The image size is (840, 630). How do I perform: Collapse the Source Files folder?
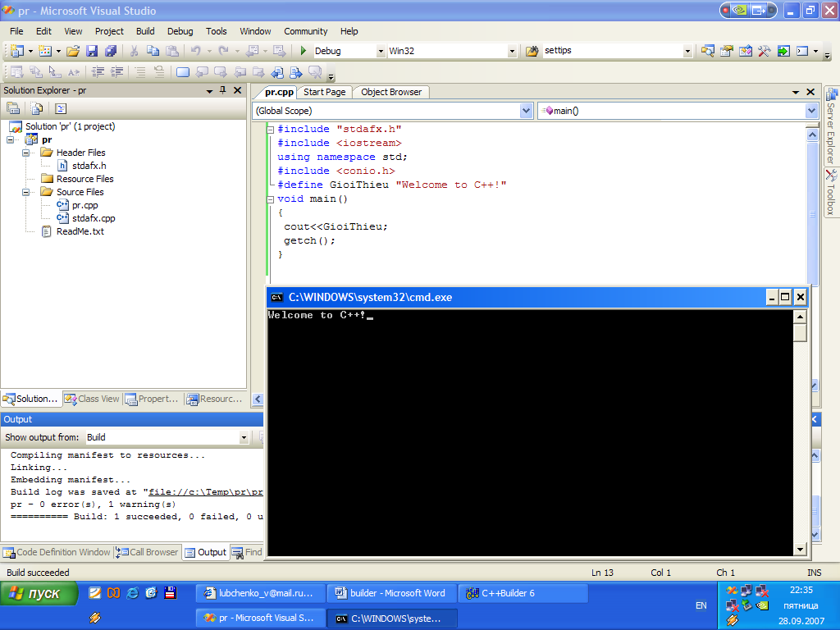click(x=25, y=192)
